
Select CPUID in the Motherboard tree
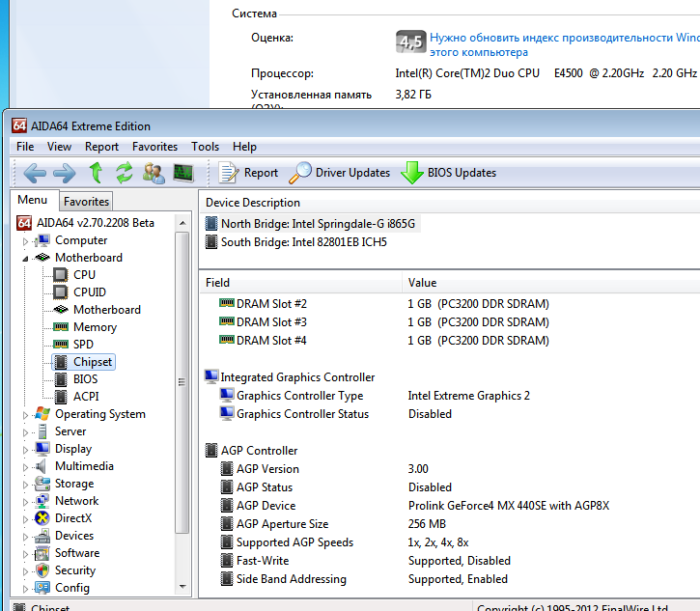tap(89, 292)
